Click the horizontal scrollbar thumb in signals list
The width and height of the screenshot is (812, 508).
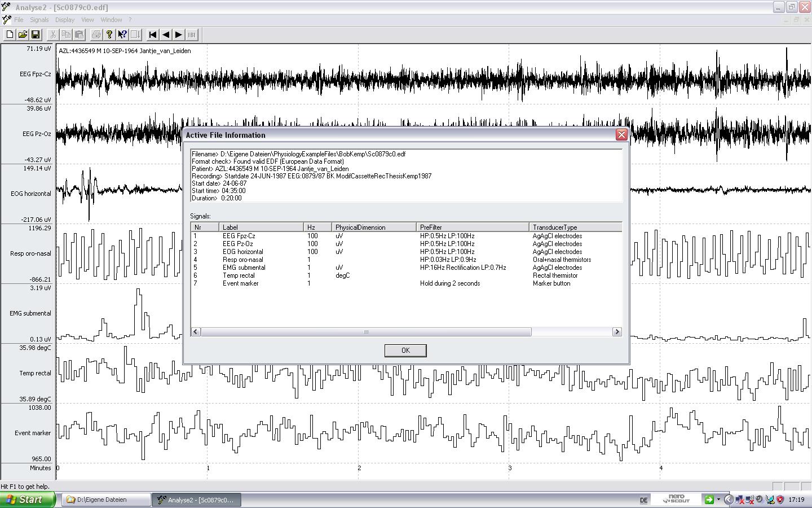click(366, 332)
